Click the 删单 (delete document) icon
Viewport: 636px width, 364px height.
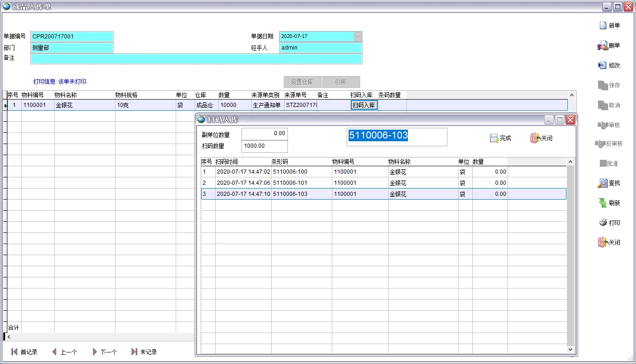(x=603, y=45)
